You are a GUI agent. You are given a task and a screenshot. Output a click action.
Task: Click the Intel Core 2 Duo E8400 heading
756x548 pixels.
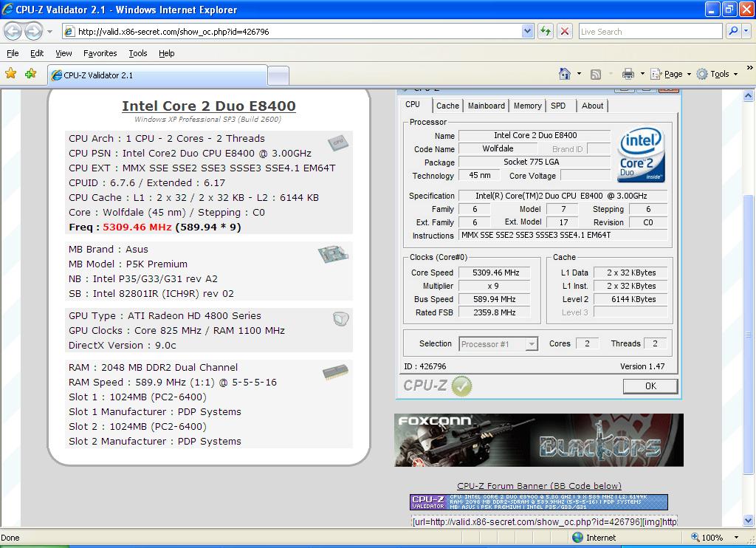coord(209,106)
